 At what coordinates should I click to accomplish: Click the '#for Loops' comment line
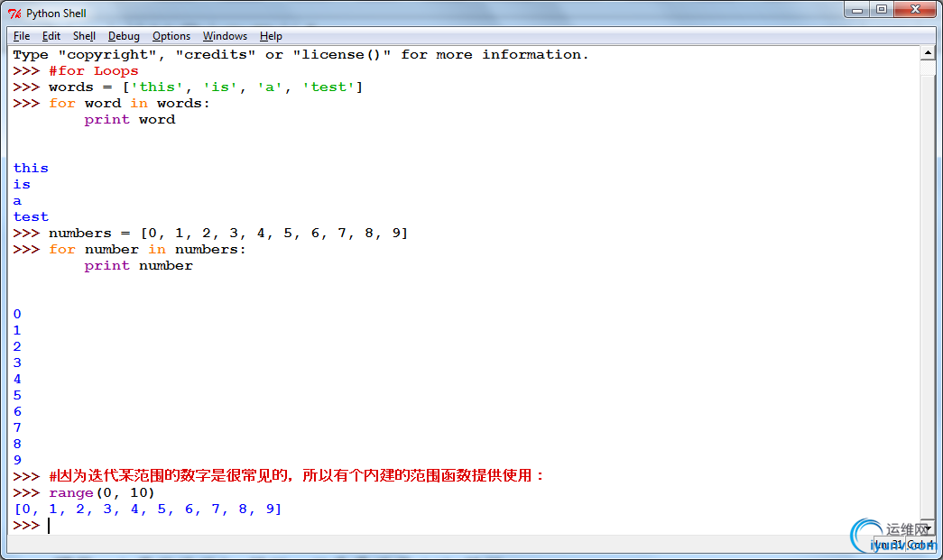(93, 71)
